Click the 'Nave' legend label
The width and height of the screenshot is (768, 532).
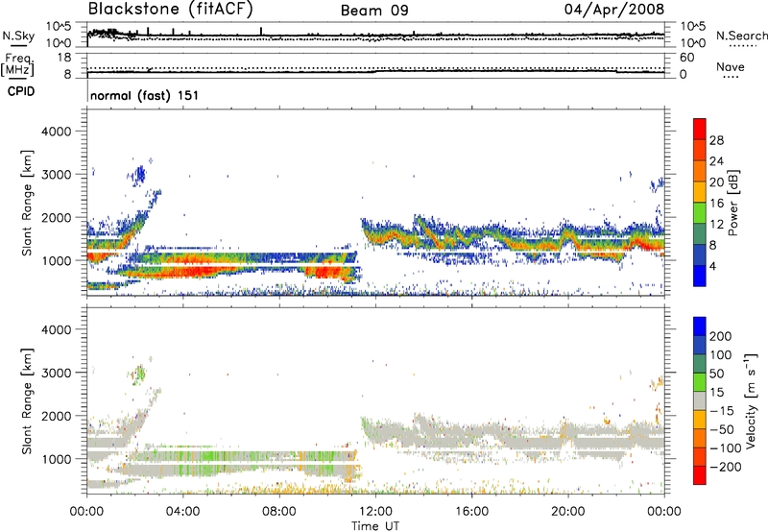(730, 66)
